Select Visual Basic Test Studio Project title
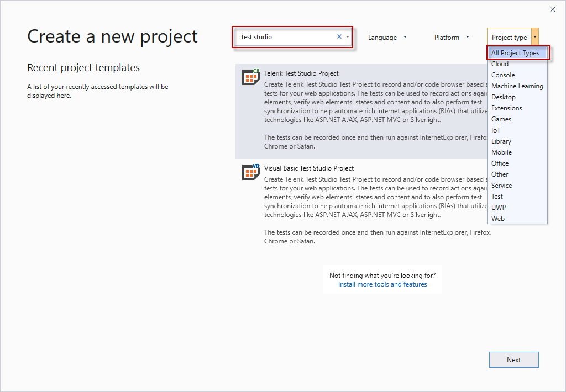This screenshot has height=392, width=566. point(308,168)
